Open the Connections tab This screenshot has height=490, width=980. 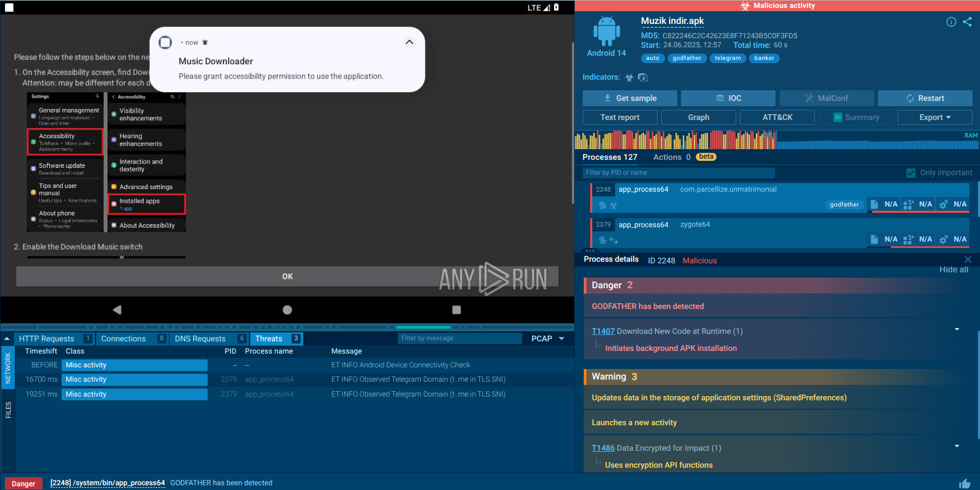pos(123,339)
